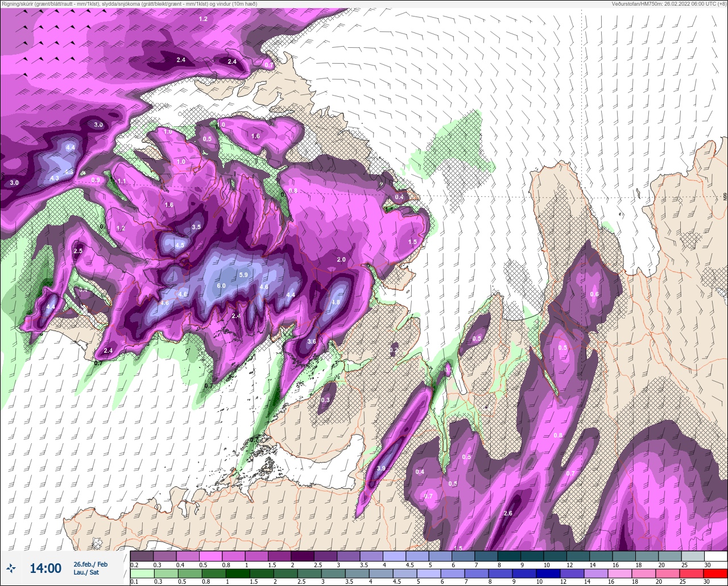Click the map title text starting with 'Rigning/skúrir'
Viewport: 728px width, 586px height.
click(129, 4)
